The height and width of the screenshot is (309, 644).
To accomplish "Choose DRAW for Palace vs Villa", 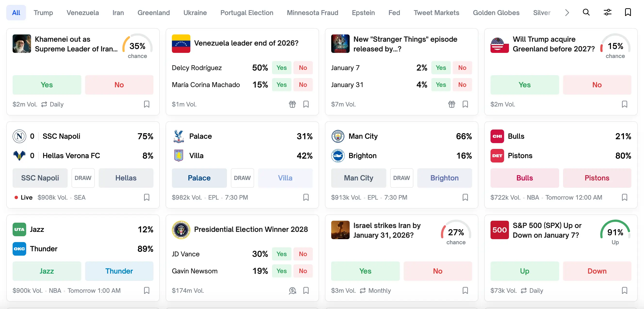I will [242, 178].
